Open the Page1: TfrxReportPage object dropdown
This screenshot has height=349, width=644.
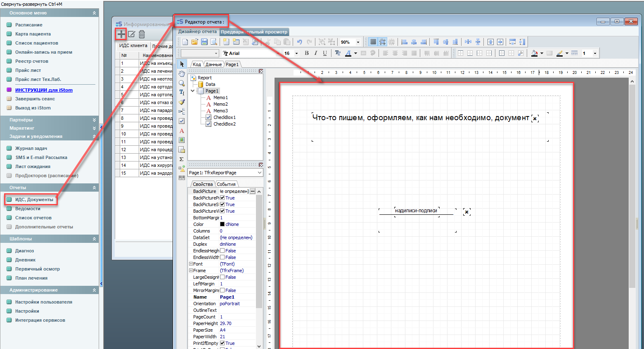pos(259,173)
